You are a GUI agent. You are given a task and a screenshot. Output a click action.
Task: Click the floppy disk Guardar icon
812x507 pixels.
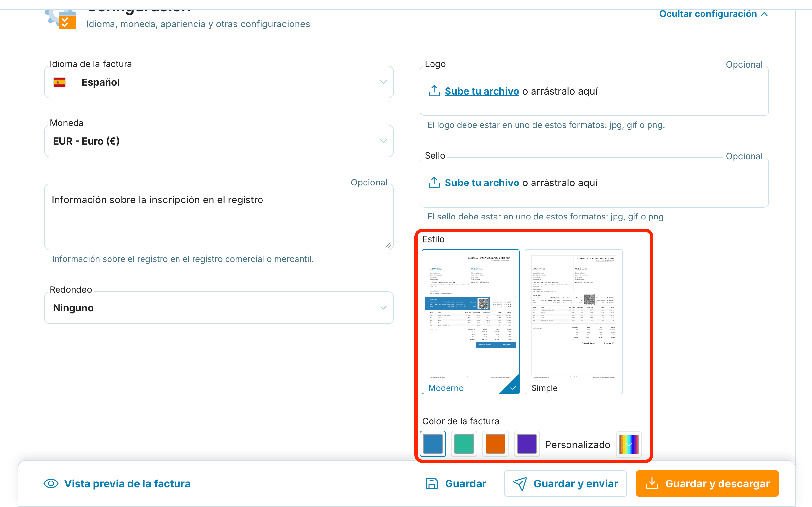tap(431, 483)
